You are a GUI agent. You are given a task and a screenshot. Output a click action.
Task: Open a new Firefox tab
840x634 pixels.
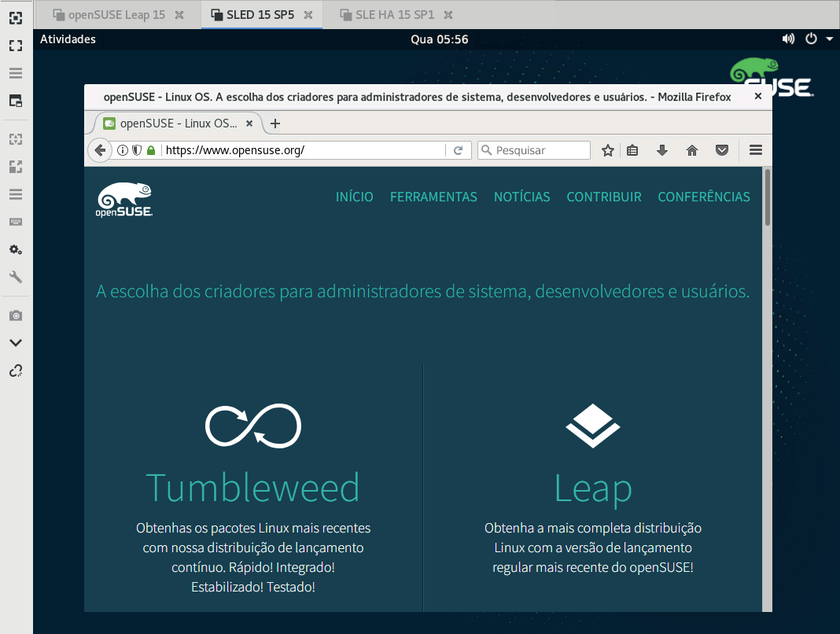[275, 123]
